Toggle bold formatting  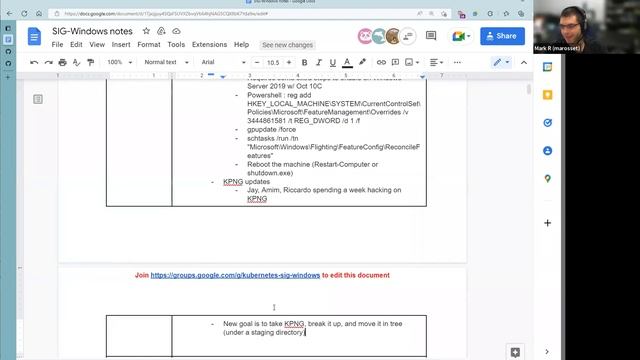[x=304, y=62]
